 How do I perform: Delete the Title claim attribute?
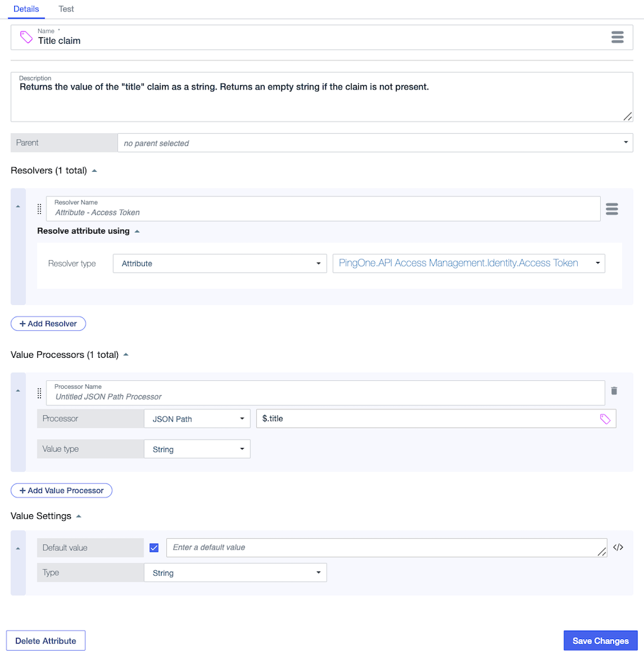pos(45,640)
